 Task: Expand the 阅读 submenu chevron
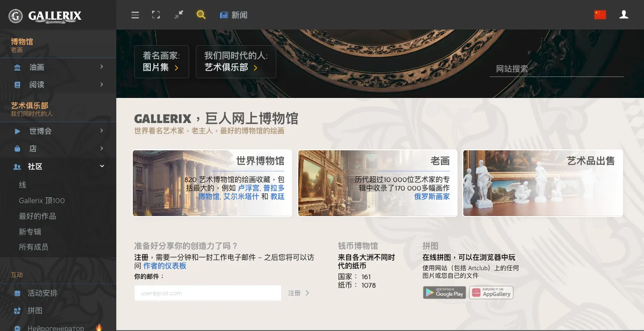click(102, 84)
